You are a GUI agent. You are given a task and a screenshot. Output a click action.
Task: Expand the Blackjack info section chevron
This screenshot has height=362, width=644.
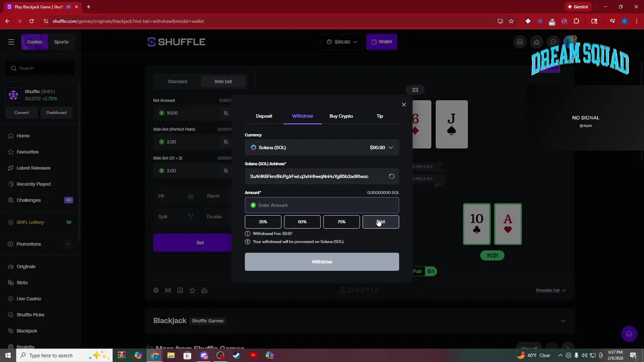(x=563, y=321)
